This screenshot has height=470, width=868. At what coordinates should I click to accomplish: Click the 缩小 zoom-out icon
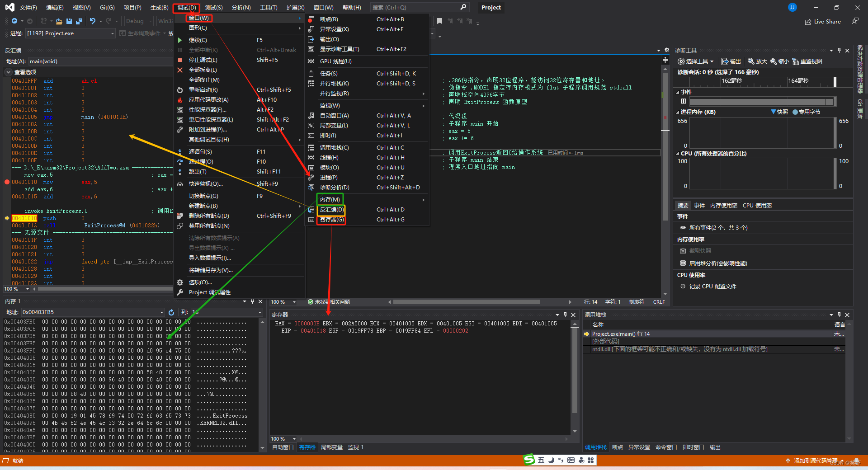(x=774, y=61)
